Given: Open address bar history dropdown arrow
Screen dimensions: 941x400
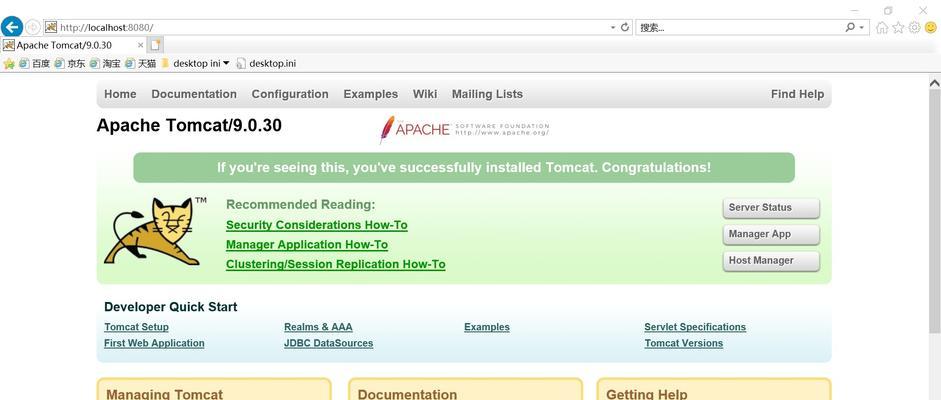Looking at the screenshot, I should tap(613, 28).
